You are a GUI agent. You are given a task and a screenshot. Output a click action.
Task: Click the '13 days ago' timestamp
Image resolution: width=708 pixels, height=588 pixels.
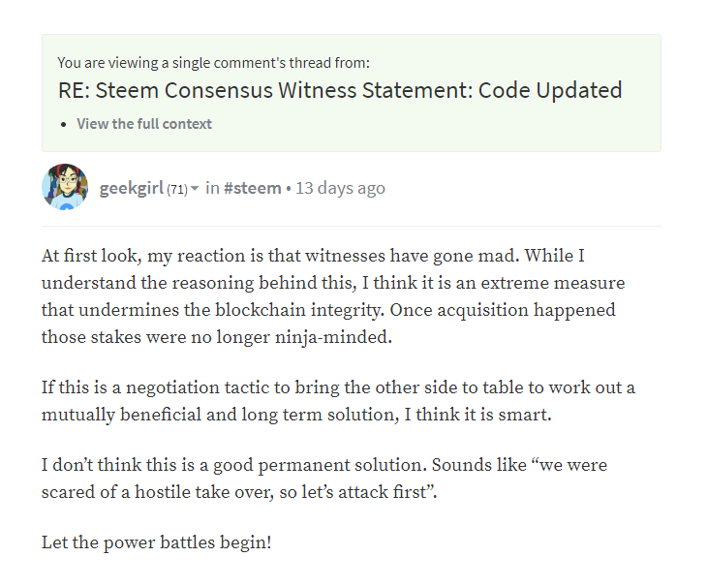pyautogui.click(x=340, y=188)
